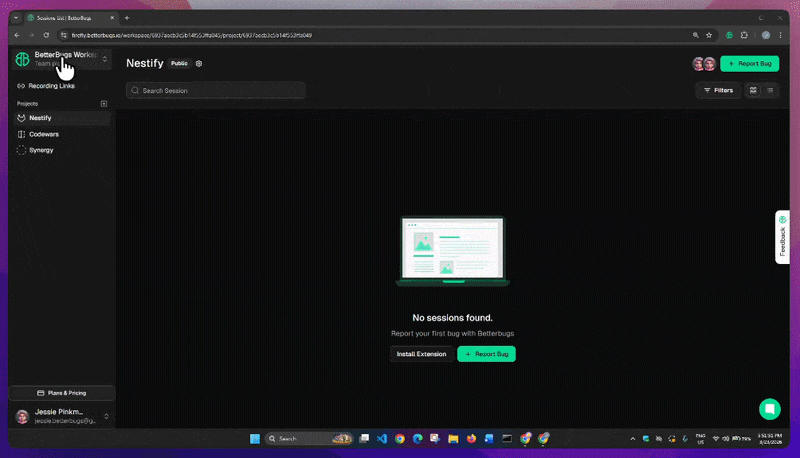Screen dimensions: 800x458
Task: Click the Report Bug button under No sessions found
Action: pos(486,354)
